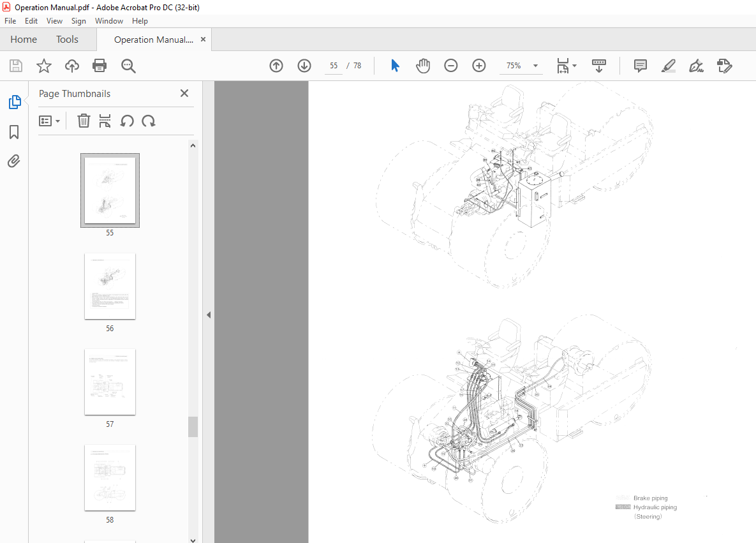Open the find text search tool
Viewport: 756px width, 543px height.
128,66
